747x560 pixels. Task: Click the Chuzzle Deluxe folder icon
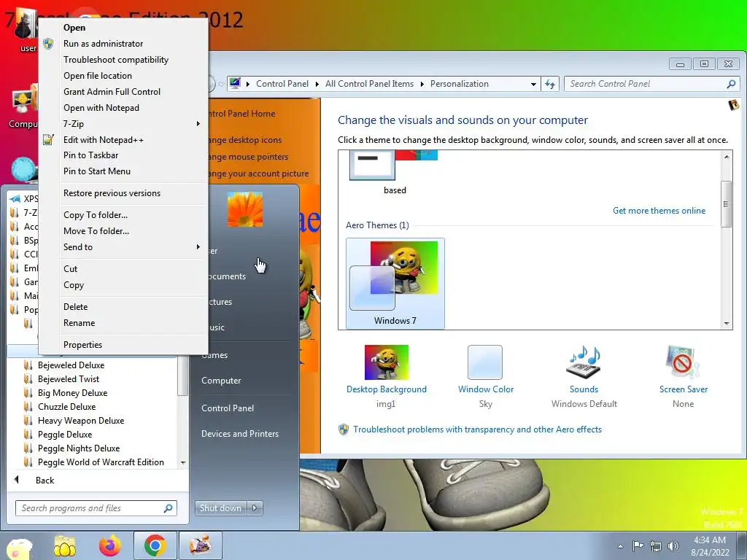pos(28,407)
